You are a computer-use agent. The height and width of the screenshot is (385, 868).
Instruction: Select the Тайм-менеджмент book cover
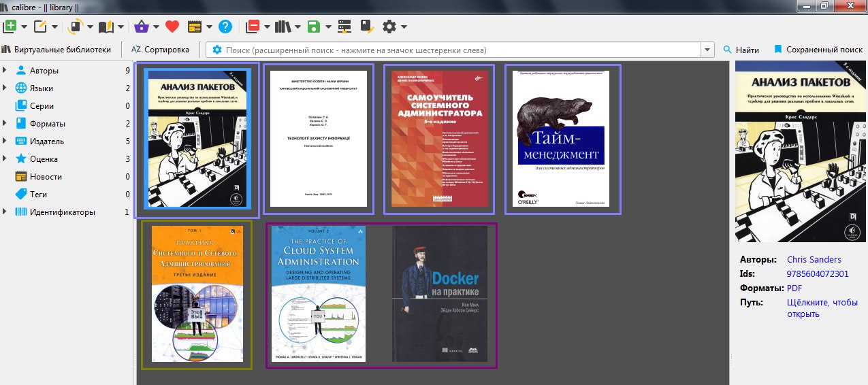coord(562,139)
